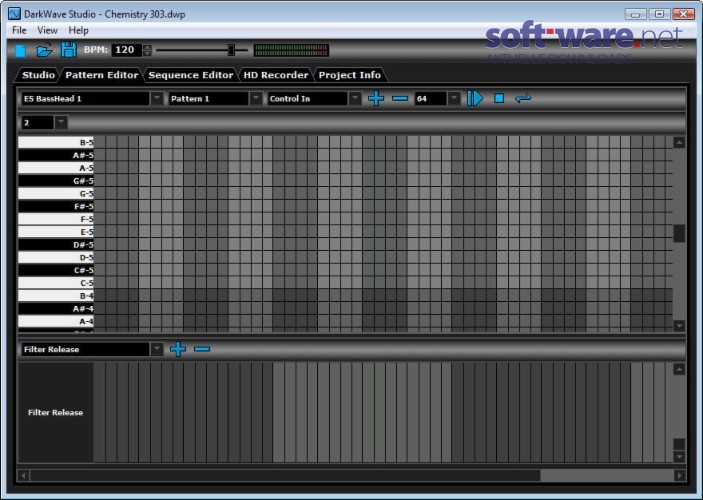The width and height of the screenshot is (703, 500).
Task: Expand the Pattern 1 dropdown
Action: click(256, 98)
